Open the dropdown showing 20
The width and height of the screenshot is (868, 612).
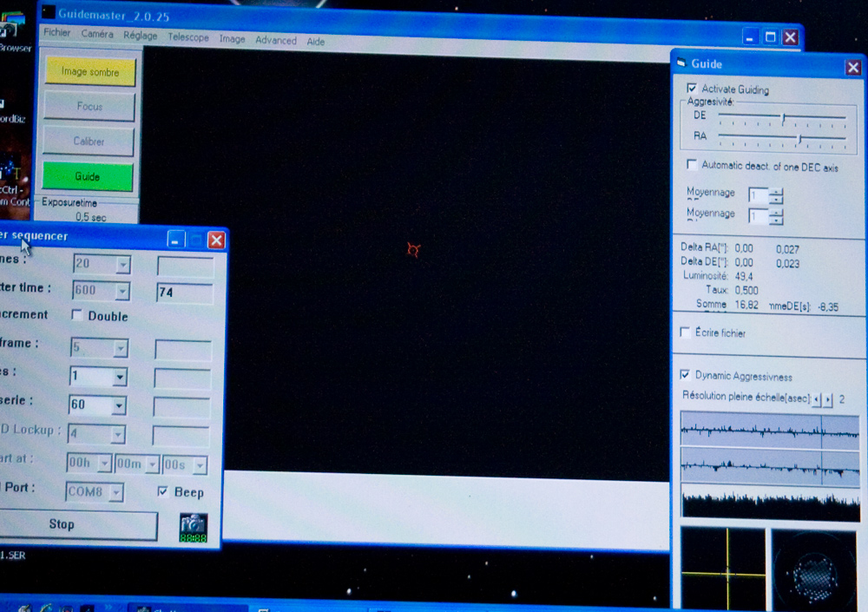123,265
